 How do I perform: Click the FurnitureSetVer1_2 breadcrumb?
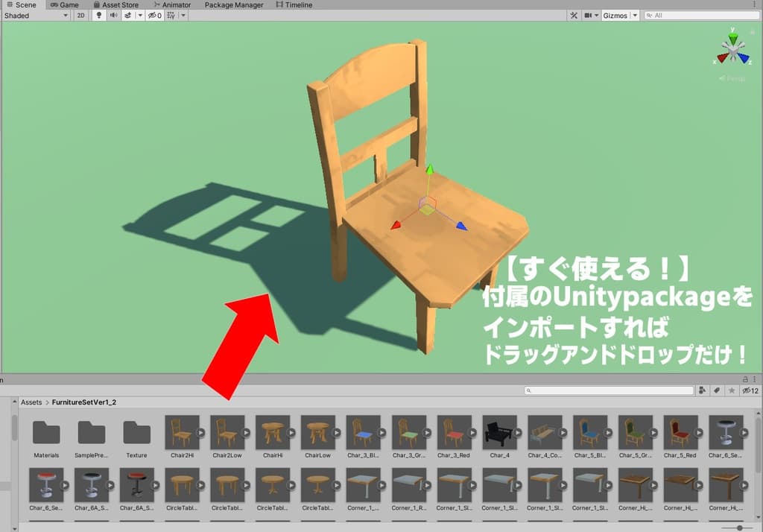[x=82, y=402]
